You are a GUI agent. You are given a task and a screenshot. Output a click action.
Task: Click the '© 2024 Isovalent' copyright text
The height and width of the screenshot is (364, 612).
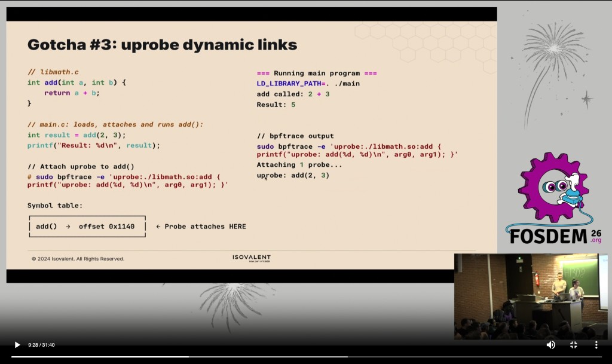click(78, 259)
